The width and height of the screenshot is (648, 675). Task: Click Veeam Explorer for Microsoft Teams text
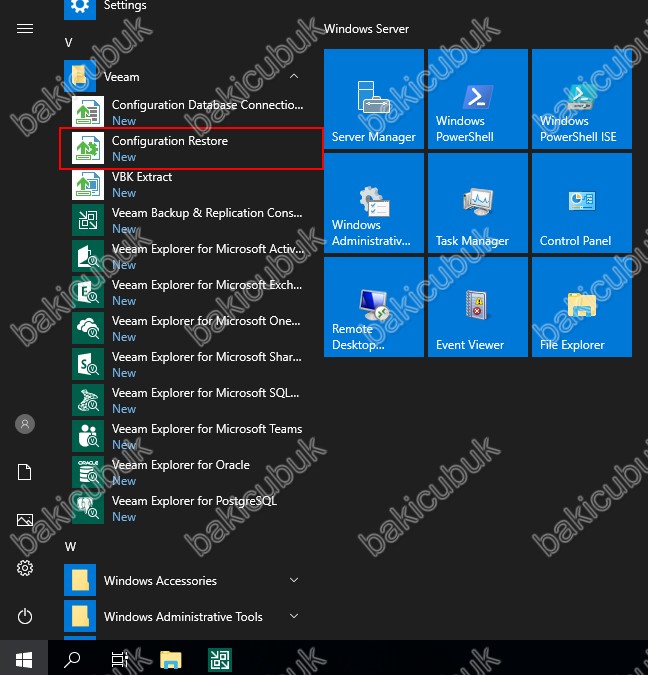(207, 429)
